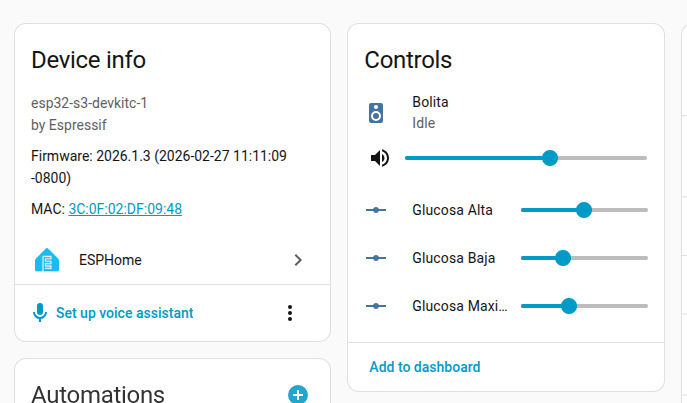The width and height of the screenshot is (687, 403).
Task: Click the Glucosa Maxi number entity icon
Action: click(x=376, y=306)
